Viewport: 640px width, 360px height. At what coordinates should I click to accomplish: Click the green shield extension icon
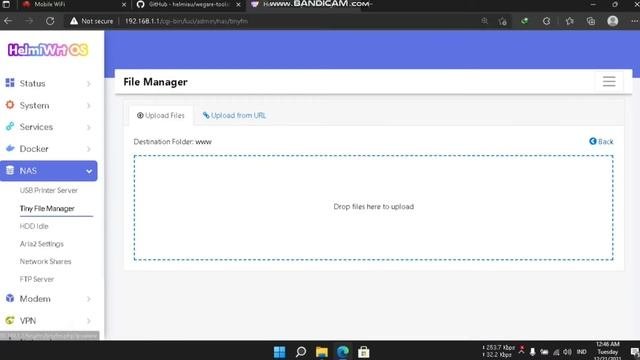(x=524, y=21)
